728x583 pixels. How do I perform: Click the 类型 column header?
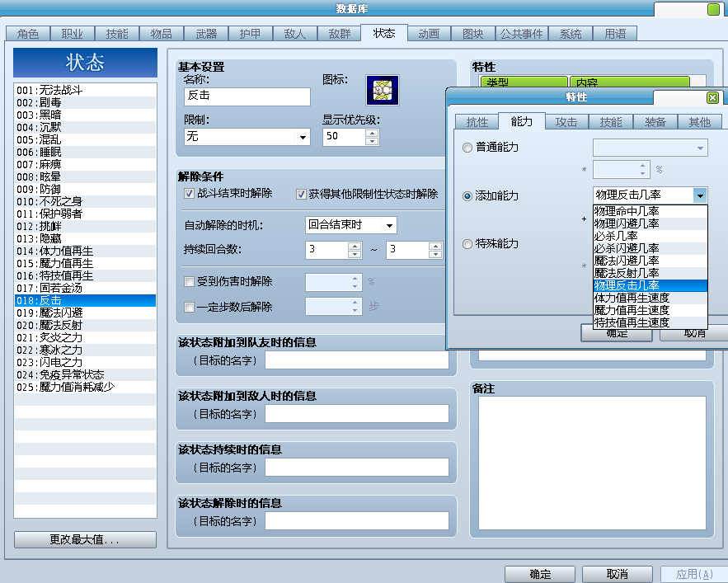(524, 82)
